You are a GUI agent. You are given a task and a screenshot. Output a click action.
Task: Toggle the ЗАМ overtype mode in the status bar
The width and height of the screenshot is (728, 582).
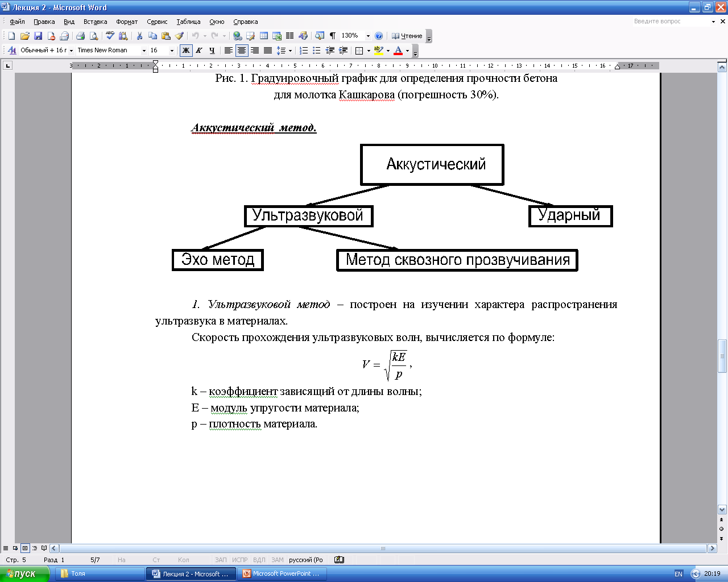tap(278, 560)
